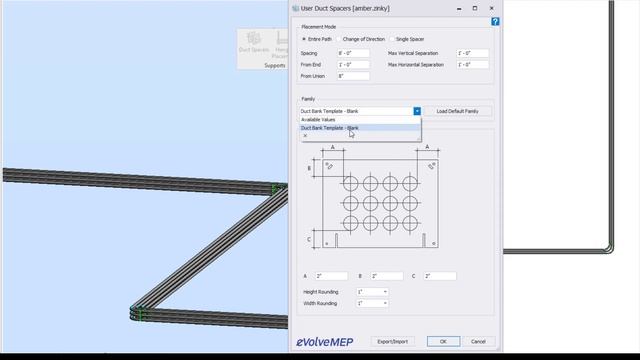The height and width of the screenshot is (360, 640).
Task: Choose Duct Bank Template - Blank from list
Action: 360,128
